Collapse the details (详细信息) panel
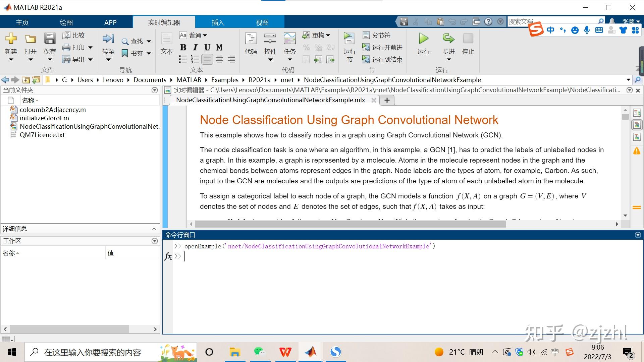 (154, 229)
